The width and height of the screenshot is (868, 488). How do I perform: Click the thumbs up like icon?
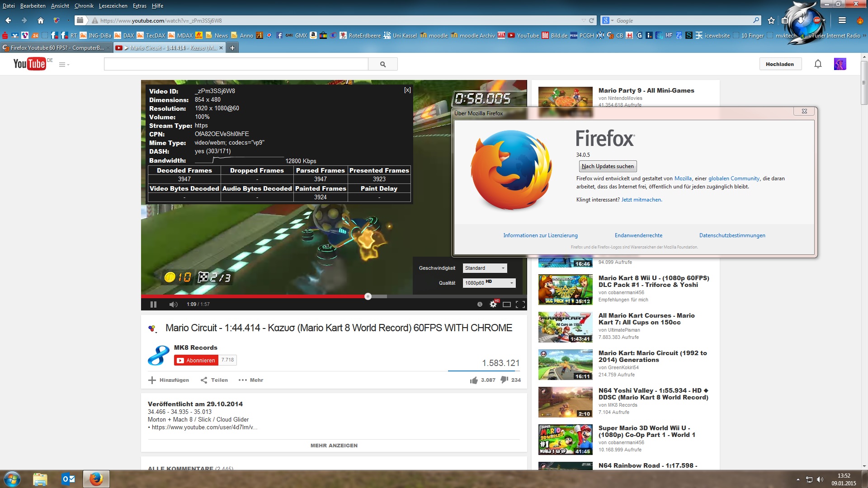474,380
